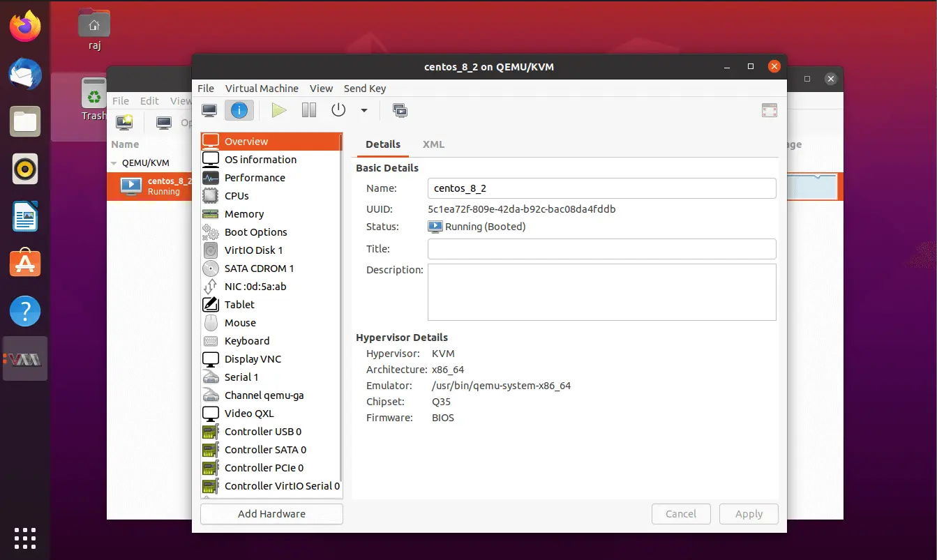Click the green Run virtual machine button
This screenshot has width=937, height=560.
click(x=279, y=110)
